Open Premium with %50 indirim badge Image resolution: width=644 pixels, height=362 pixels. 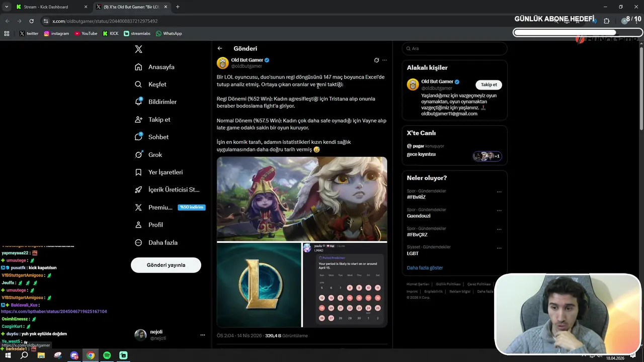pyautogui.click(x=170, y=207)
